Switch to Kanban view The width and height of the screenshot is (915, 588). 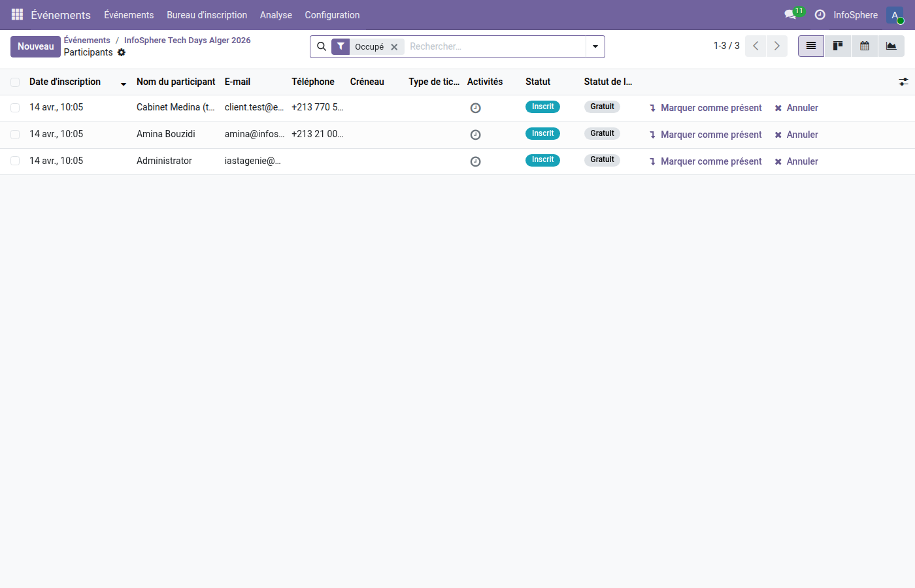(x=837, y=46)
